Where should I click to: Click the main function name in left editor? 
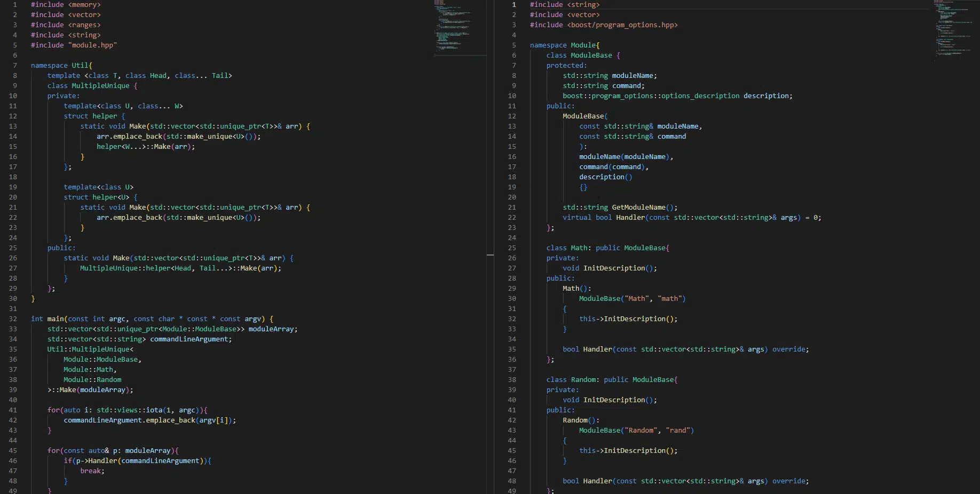[56, 319]
